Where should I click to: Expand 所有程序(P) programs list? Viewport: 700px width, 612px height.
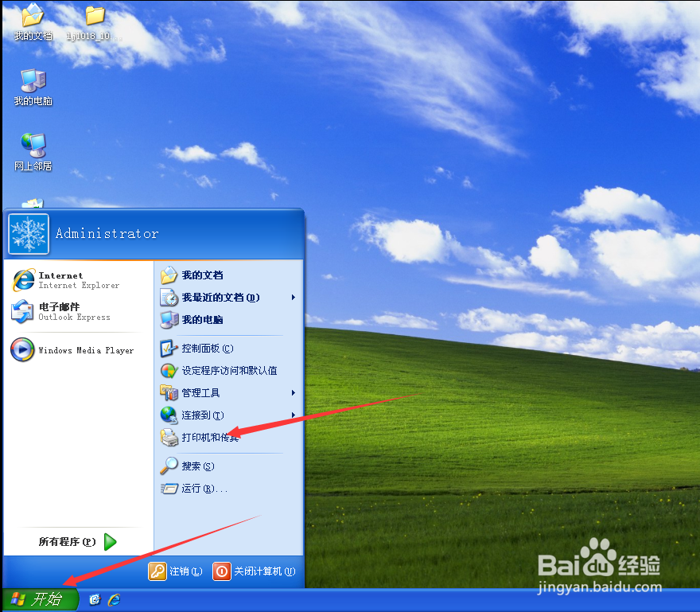[78, 542]
